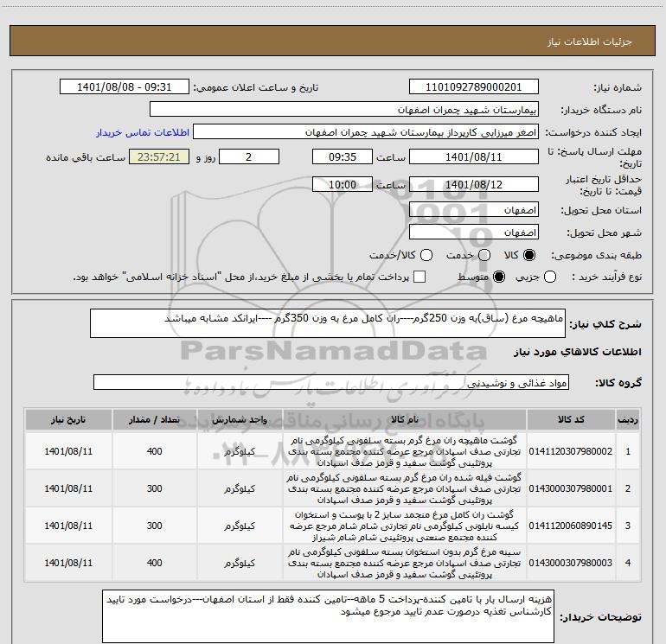Click the ردیف column header
Viewport: 666px width, 644px height.
tap(628, 420)
